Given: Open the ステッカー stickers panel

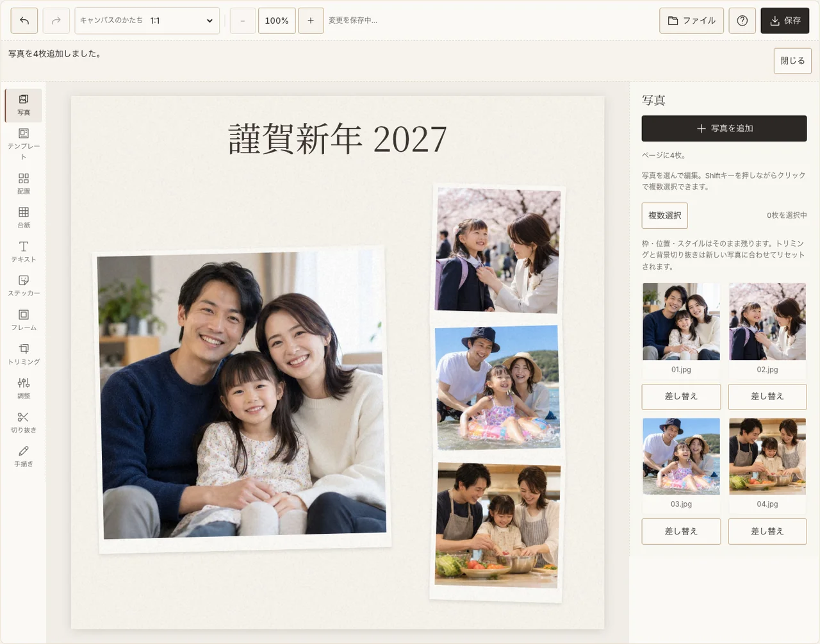Looking at the screenshot, I should tap(24, 286).
